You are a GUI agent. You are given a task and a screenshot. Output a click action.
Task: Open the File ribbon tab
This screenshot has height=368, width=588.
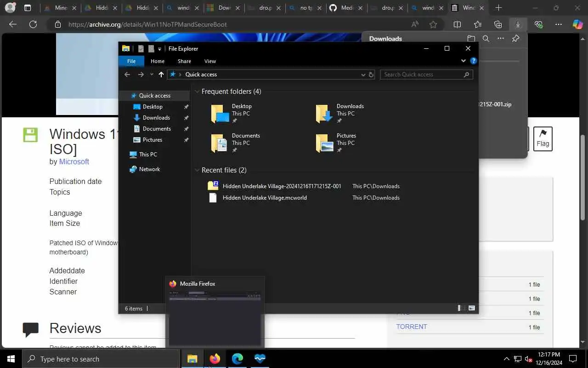(131, 61)
